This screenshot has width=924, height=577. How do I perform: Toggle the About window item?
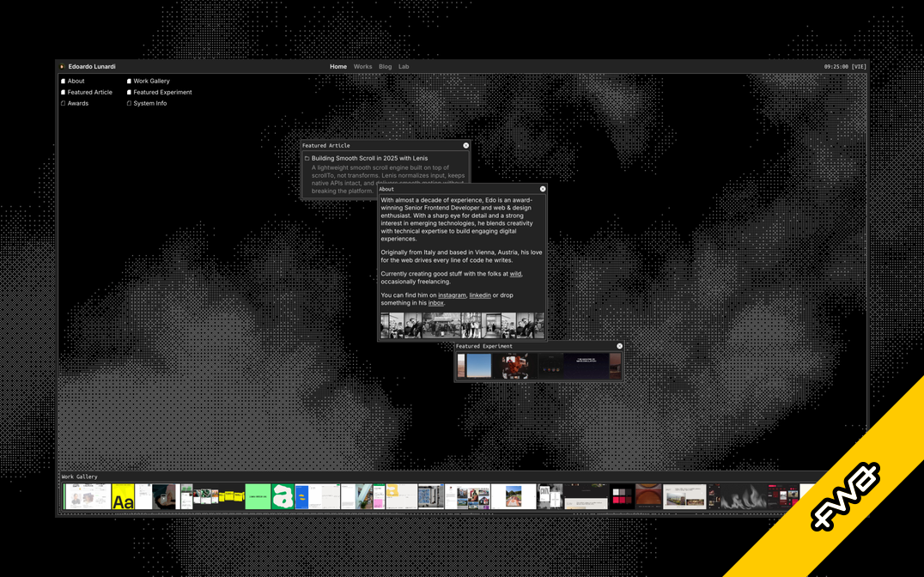pos(73,81)
